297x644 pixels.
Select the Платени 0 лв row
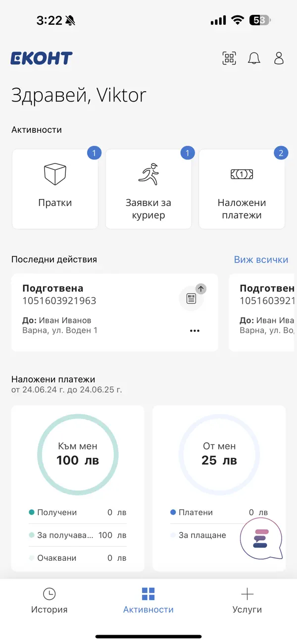coord(219,512)
